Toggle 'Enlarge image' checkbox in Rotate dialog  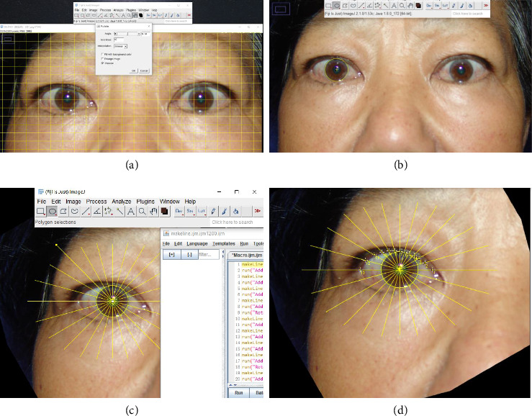[x=102, y=59]
